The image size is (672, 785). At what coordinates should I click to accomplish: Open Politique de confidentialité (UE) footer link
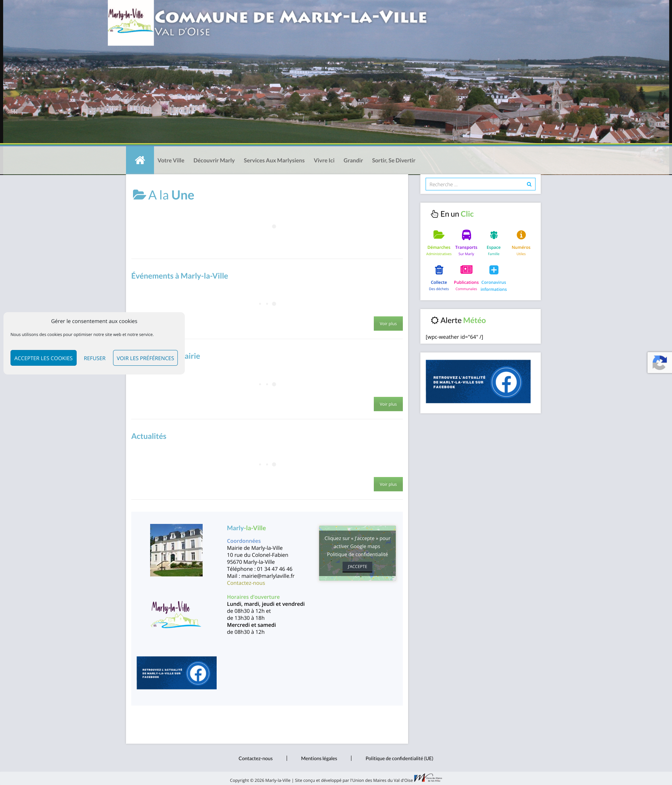[399, 758]
